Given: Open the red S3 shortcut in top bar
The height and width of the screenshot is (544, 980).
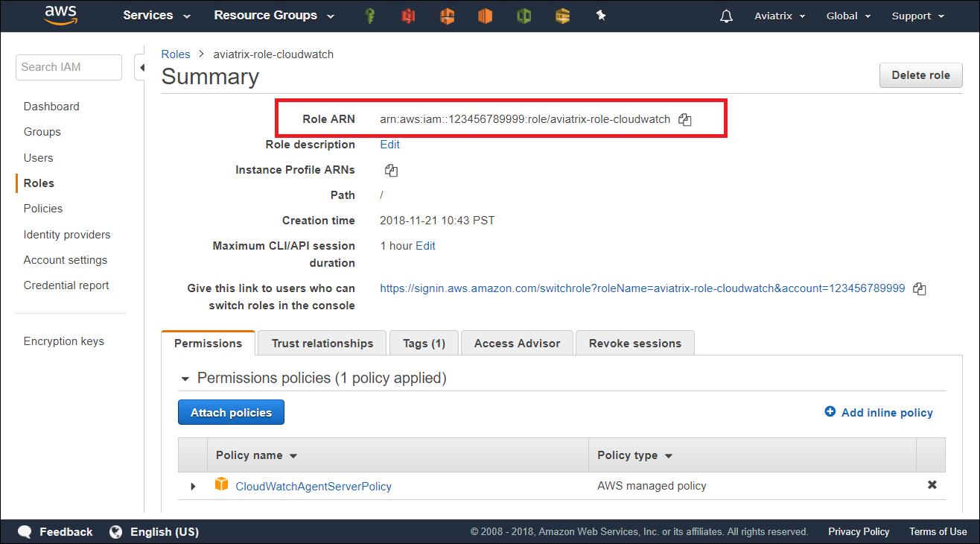Looking at the screenshot, I should 408,16.
